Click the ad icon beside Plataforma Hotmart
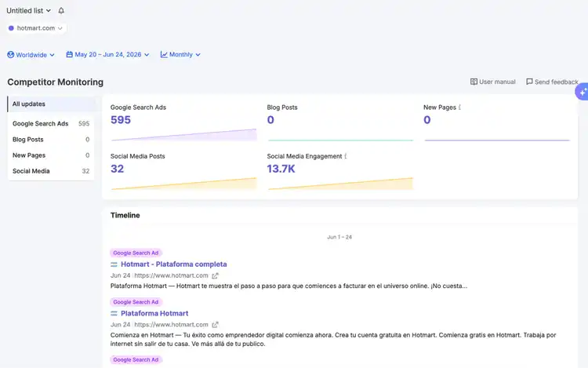Viewport: 588px width, 368px height. 114,314
